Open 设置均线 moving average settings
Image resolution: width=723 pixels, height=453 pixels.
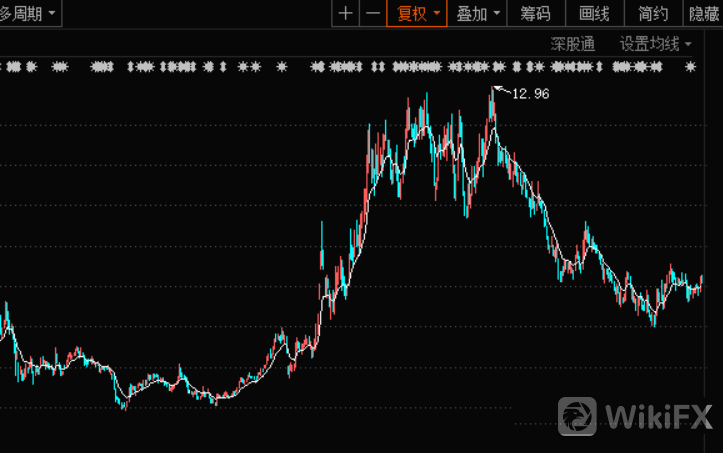[655, 44]
